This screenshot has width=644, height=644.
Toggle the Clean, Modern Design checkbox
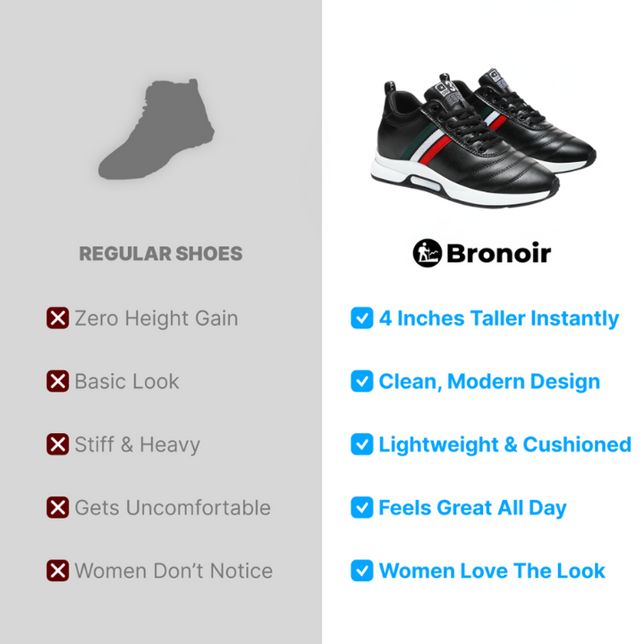pyautogui.click(x=362, y=381)
